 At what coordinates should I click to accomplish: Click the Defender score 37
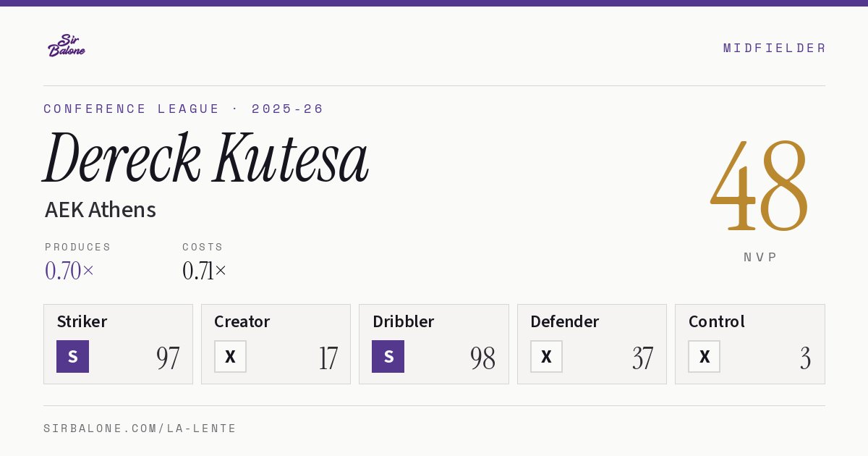coord(642,358)
